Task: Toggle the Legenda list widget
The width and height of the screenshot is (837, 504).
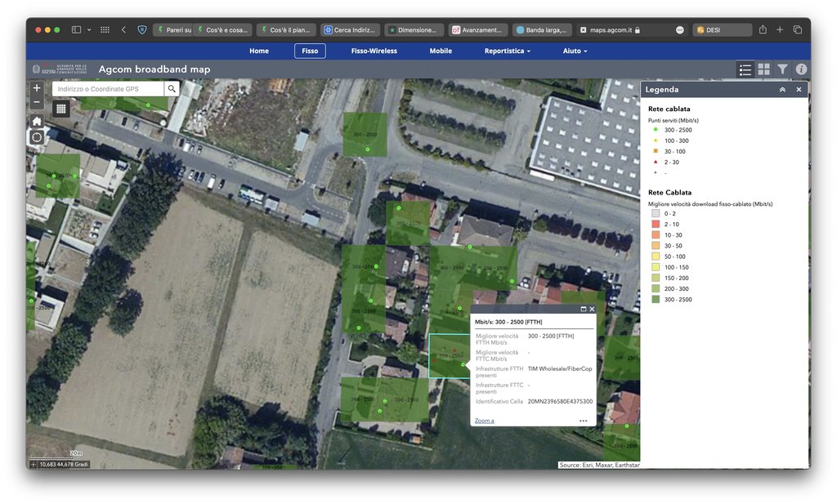Action: [745, 69]
